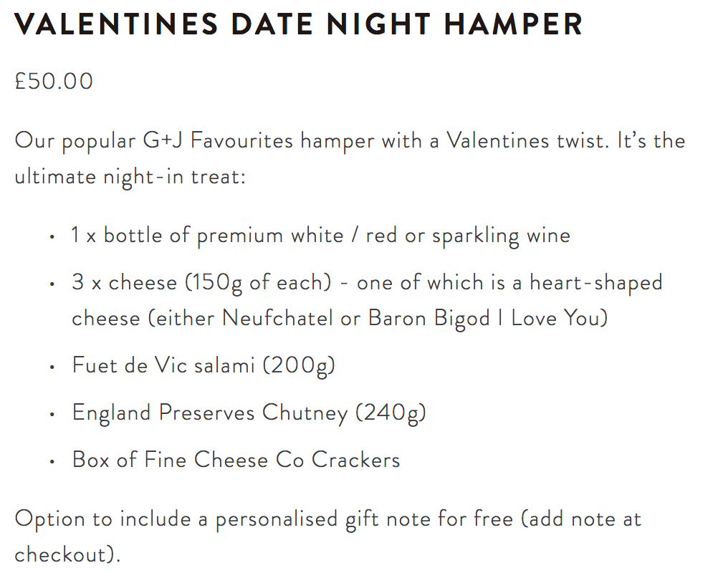Screen dimensions: 728x573
Task: Click the phrase "ultimate night-in treat:"
Action: [x=130, y=176]
